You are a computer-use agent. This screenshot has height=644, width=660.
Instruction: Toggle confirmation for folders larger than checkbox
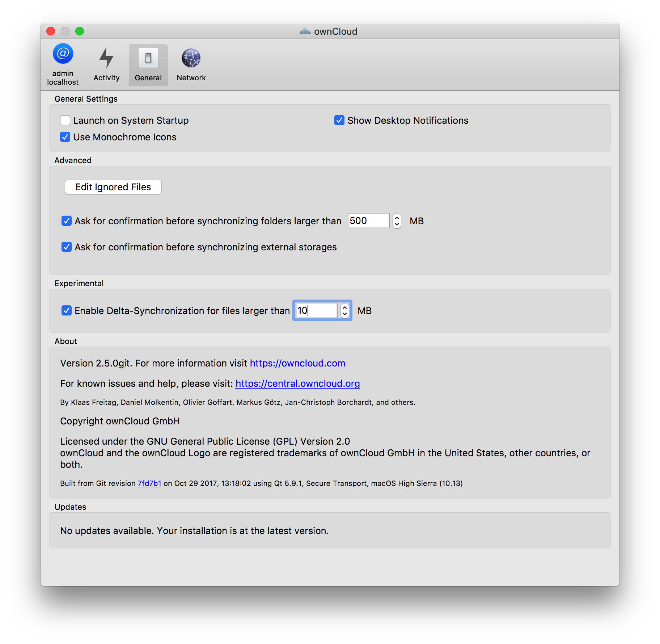click(67, 221)
